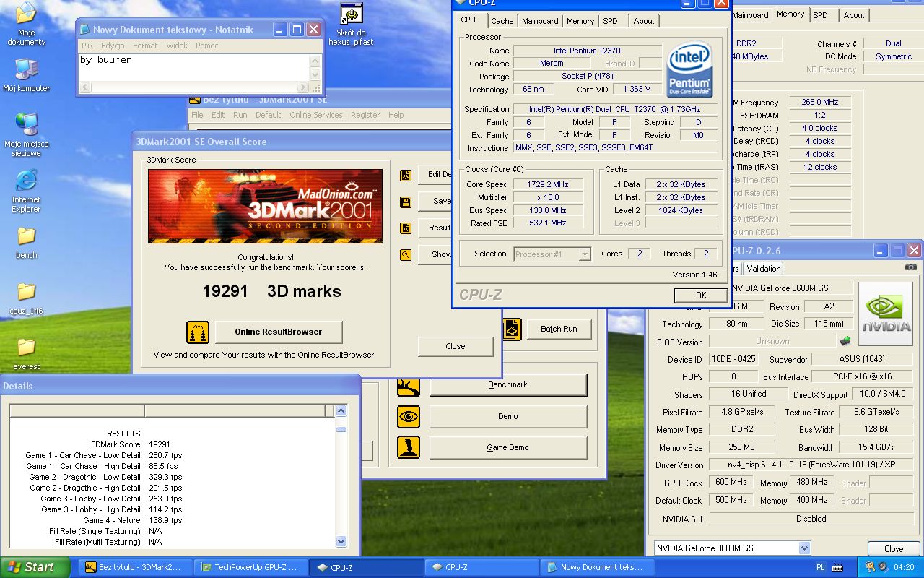Image resolution: width=924 pixels, height=578 pixels.
Task: Switch to Mainboard tab in front CPU-Z
Action: (x=540, y=21)
